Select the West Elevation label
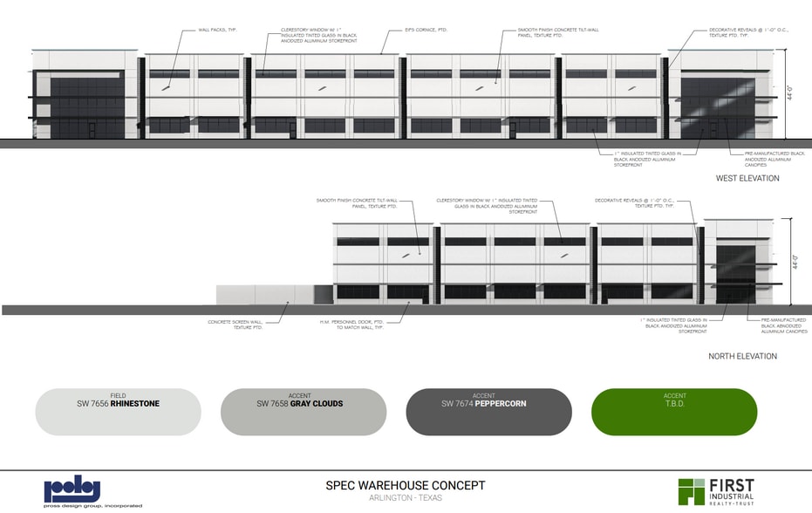This screenshot has height=513, width=812. pyautogui.click(x=747, y=179)
